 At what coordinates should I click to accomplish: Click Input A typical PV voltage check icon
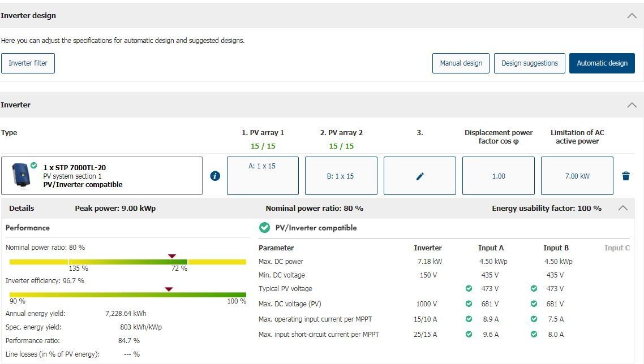[469, 289]
